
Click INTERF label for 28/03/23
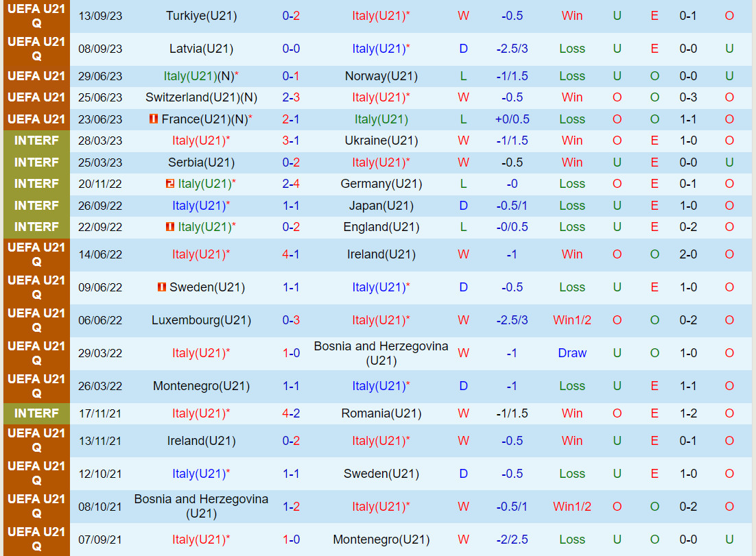pos(36,141)
